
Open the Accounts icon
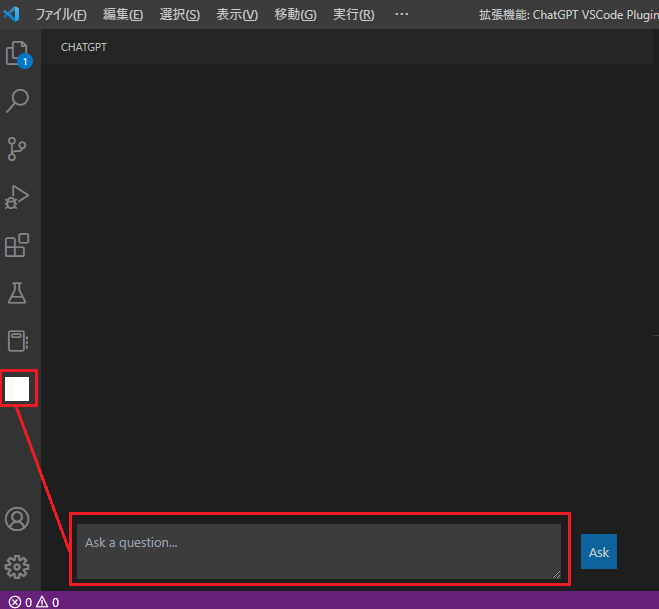pyautogui.click(x=17, y=519)
